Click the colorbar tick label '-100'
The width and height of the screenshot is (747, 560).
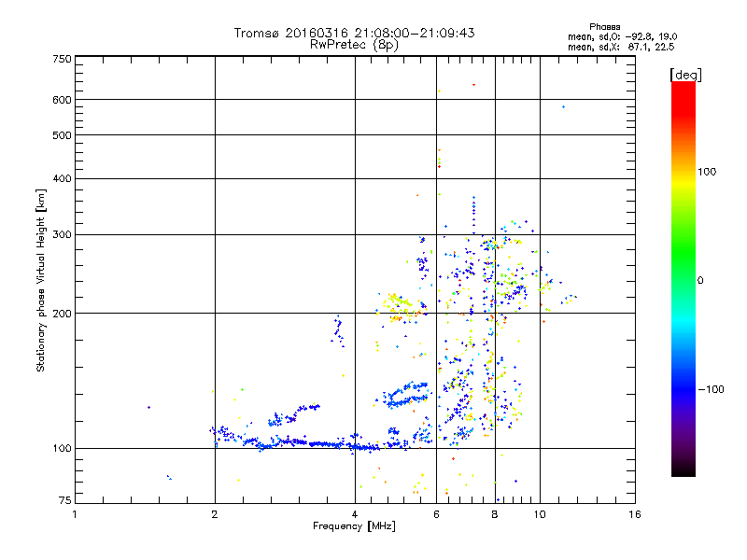[x=711, y=389]
